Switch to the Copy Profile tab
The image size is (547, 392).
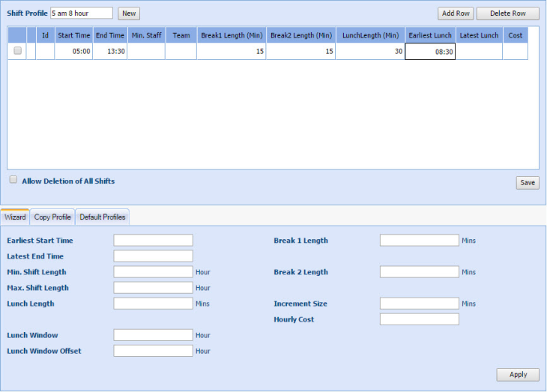coord(52,217)
